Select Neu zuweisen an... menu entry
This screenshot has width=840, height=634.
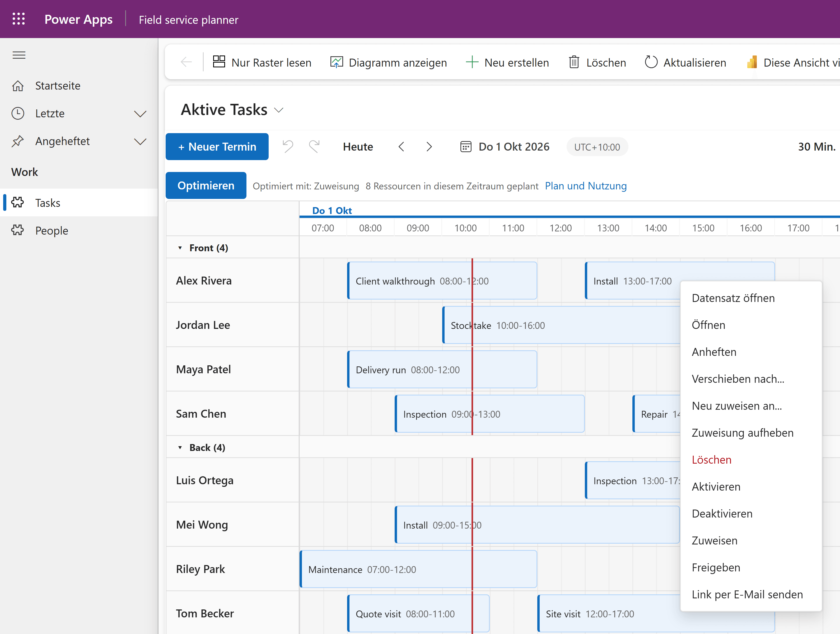coord(751,406)
